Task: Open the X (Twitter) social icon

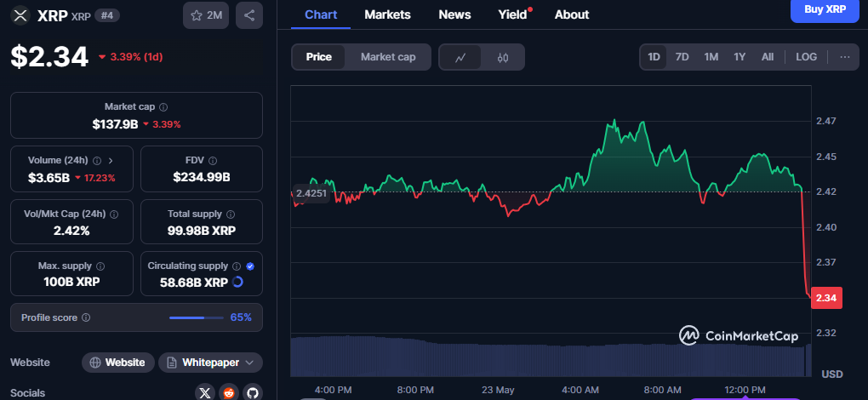Action: pos(205,393)
